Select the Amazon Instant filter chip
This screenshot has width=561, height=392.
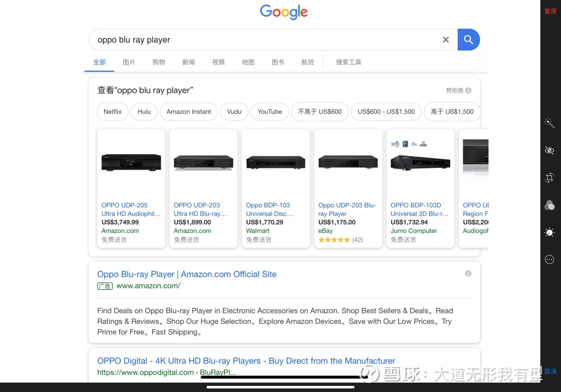click(x=189, y=112)
